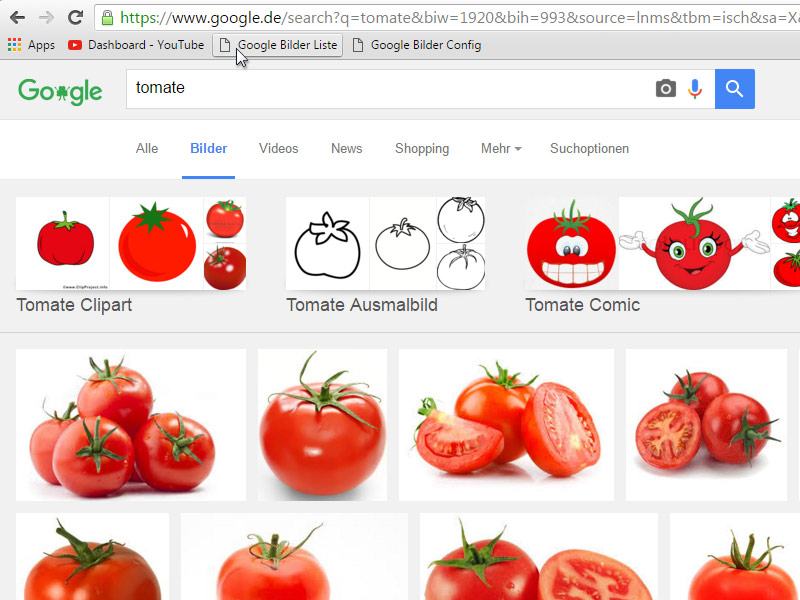
Task: Click the green padlock security icon
Action: tap(107, 18)
